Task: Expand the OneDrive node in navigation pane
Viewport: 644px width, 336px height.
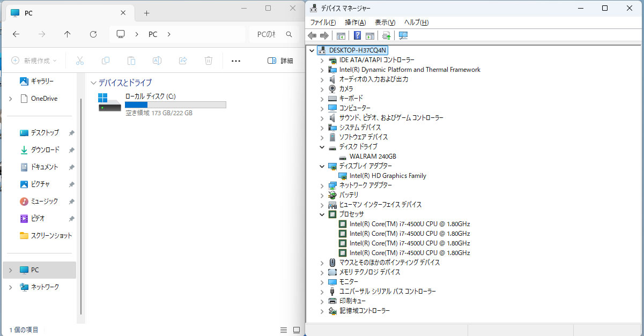Action: (x=10, y=99)
